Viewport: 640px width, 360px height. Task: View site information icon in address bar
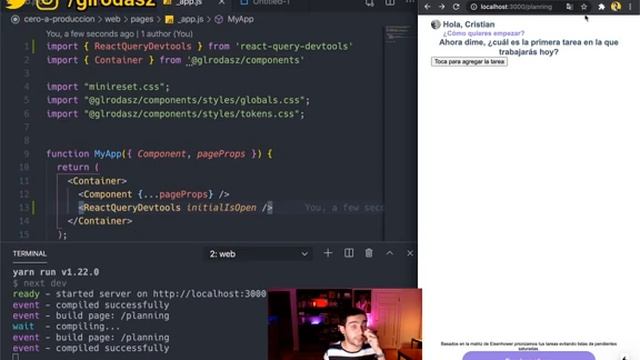pos(473,7)
